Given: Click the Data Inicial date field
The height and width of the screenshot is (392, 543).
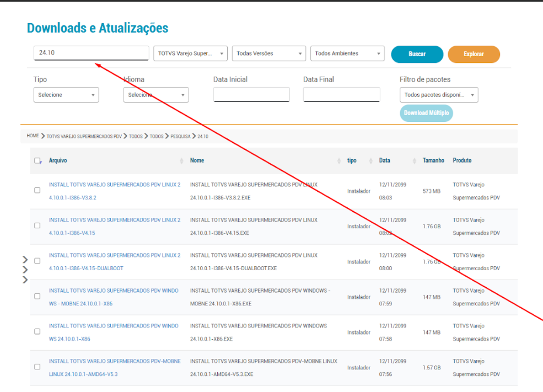Looking at the screenshot, I should click(x=251, y=94).
